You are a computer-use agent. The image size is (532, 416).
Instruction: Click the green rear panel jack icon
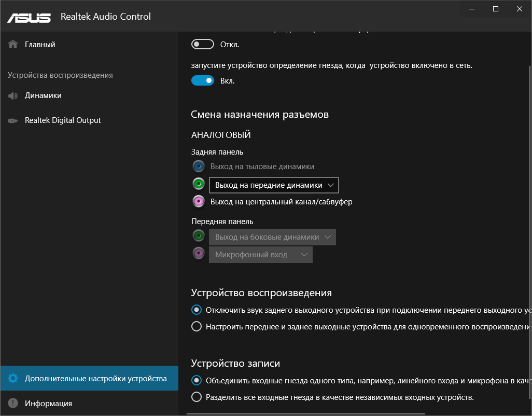tap(198, 184)
